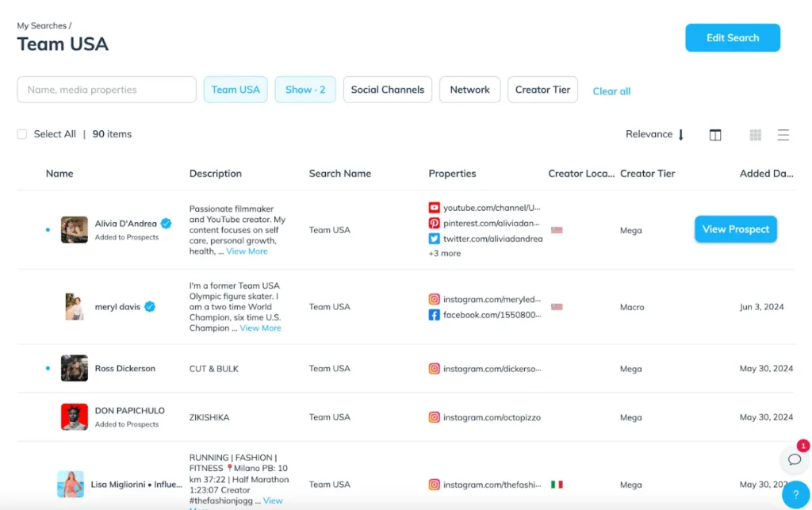Open the Network filter dropdown
This screenshot has height=510, width=812.
click(469, 90)
